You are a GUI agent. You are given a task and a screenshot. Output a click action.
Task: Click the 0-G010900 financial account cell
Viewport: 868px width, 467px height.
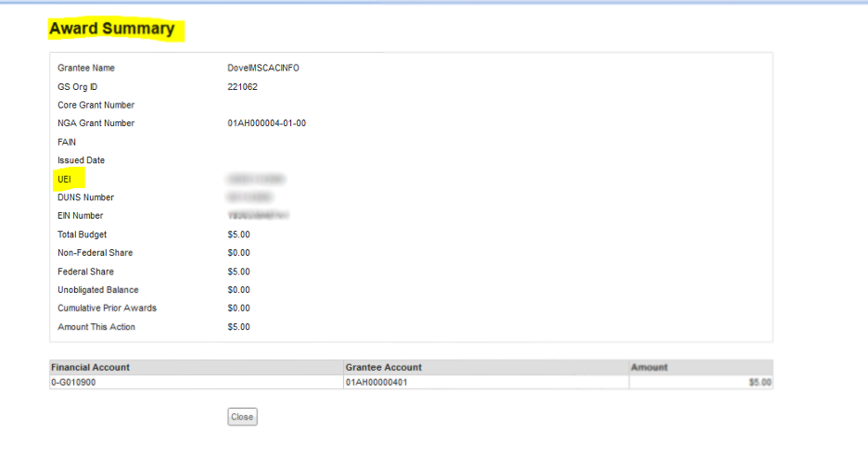coord(73,382)
